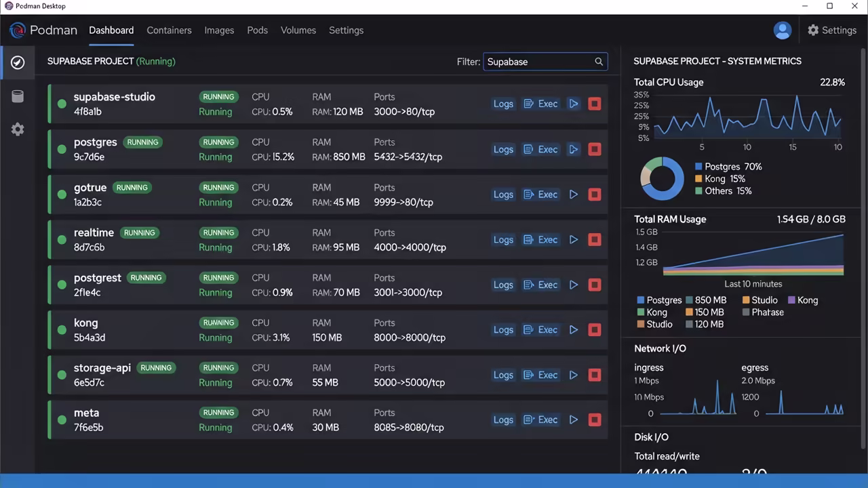Stop the supabase-studio container
The width and height of the screenshot is (868, 488).
pyautogui.click(x=595, y=104)
